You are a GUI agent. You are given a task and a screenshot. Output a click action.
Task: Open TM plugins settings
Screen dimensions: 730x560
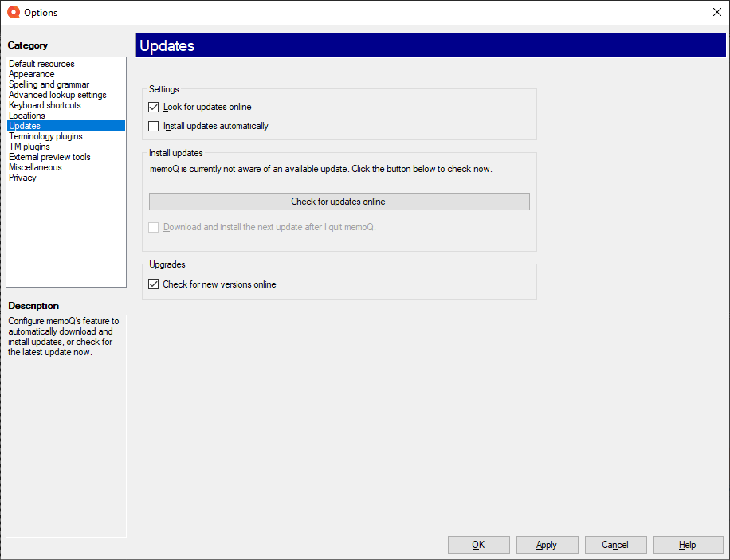tap(29, 147)
